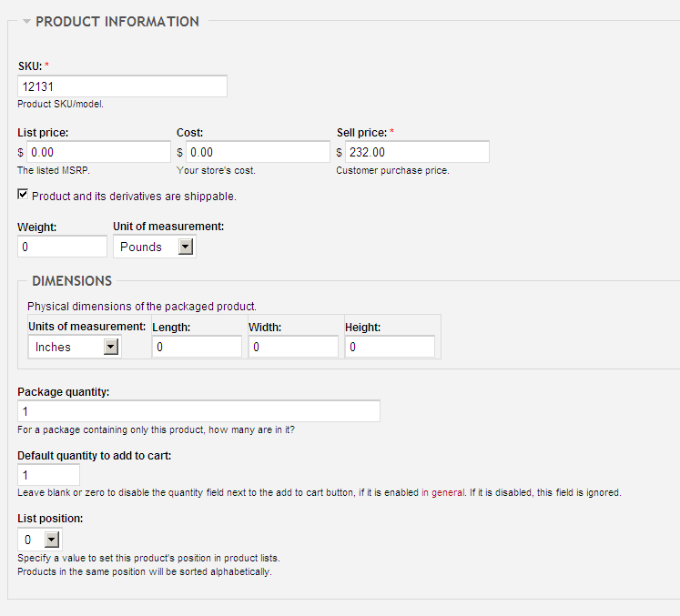The width and height of the screenshot is (680, 616).
Task: Click the 'Your store's cost.' text
Action: pyautogui.click(x=216, y=170)
